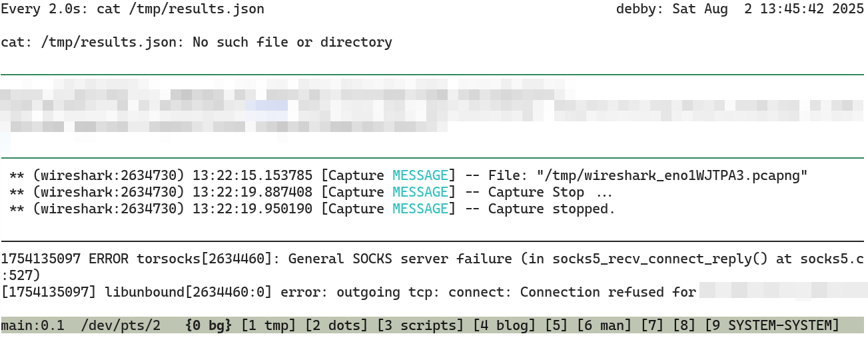Click the 'main:0.1' session indicator
Image resolution: width=868 pixels, height=340 pixels.
tap(33, 325)
